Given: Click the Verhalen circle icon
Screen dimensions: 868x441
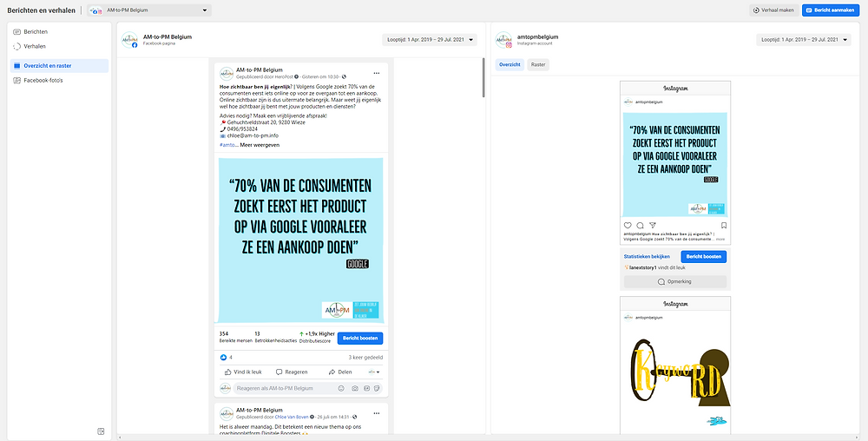Looking at the screenshot, I should click(x=17, y=47).
